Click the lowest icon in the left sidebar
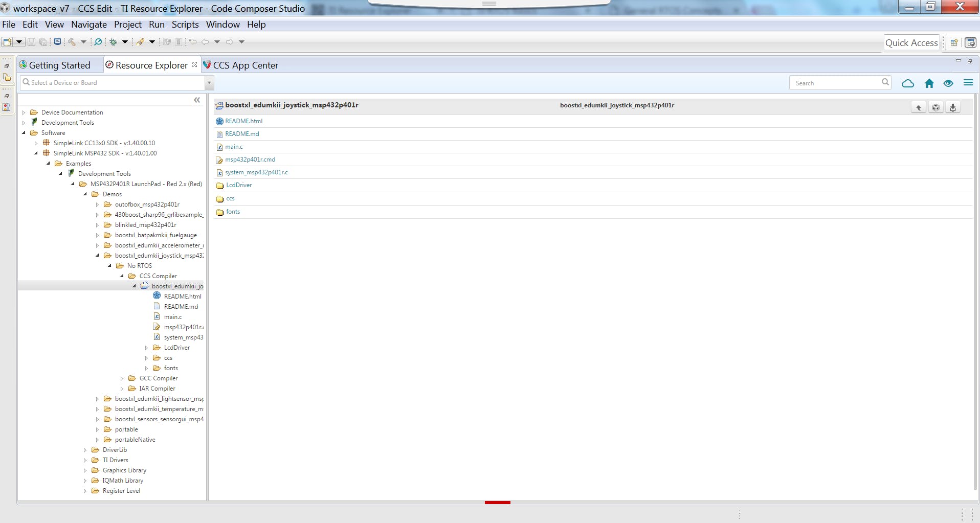Viewport: 980px width, 523px height. (x=7, y=107)
